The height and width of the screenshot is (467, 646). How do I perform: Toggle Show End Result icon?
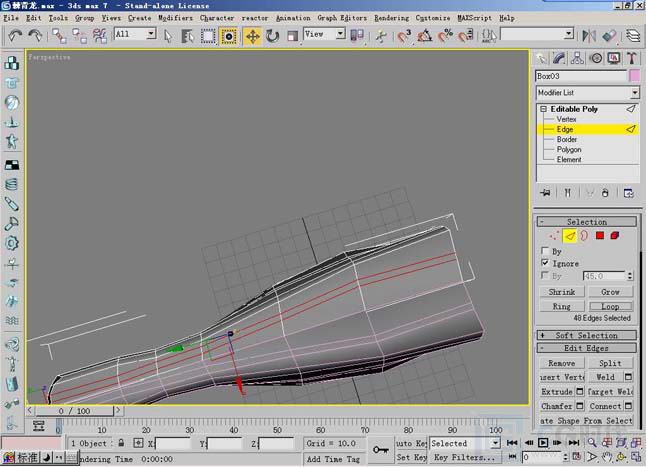coord(567,193)
